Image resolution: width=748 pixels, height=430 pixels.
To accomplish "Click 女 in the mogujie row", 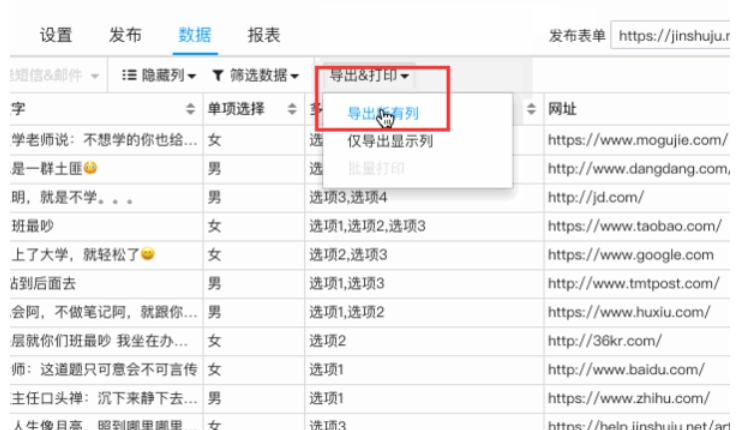I will point(214,140).
